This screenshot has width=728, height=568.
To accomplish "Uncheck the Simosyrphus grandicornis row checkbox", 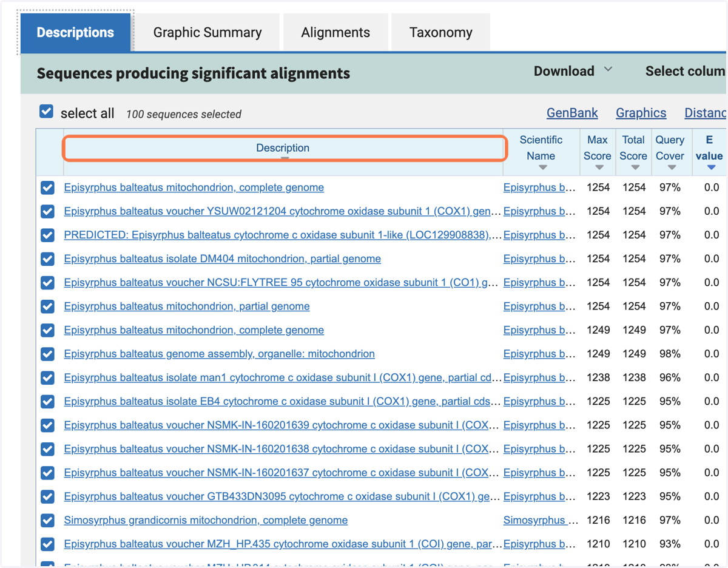I will coord(48,520).
